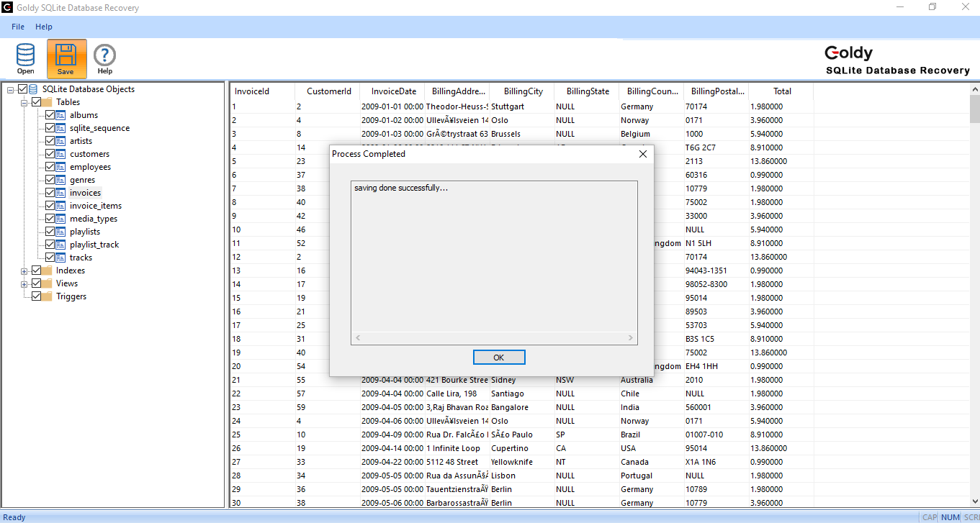
Task: Toggle the SQLite Database Objects checkbox
Action: coord(23,89)
